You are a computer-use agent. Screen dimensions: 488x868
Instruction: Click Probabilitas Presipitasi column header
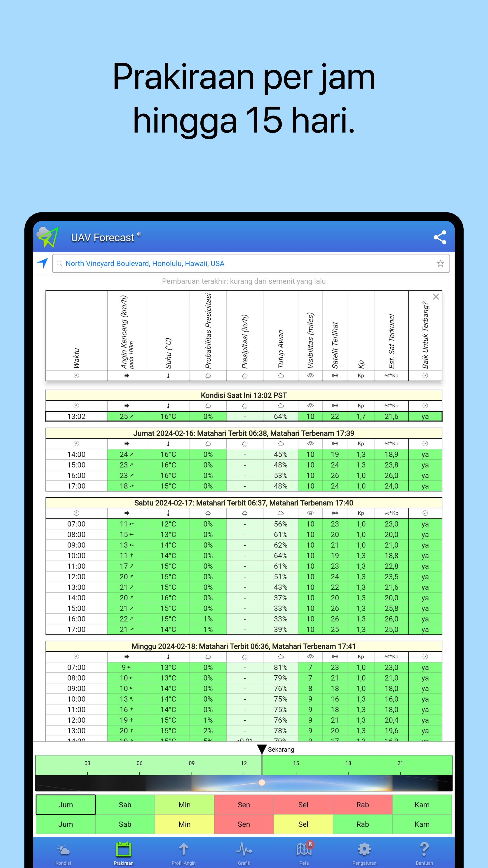pos(208,331)
